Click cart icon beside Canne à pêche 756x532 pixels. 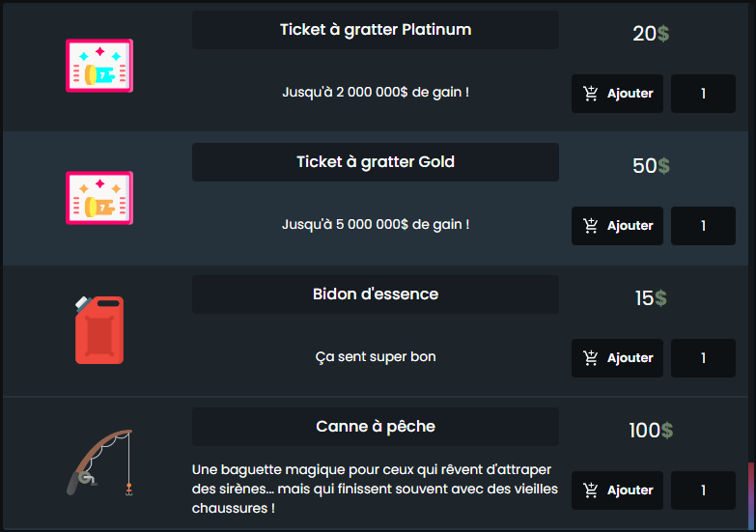tap(591, 490)
